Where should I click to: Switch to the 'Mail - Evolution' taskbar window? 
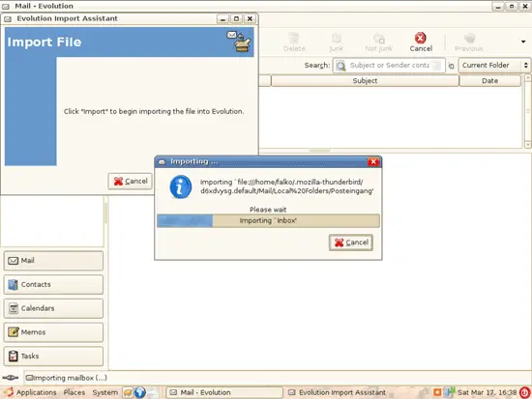(x=224, y=392)
